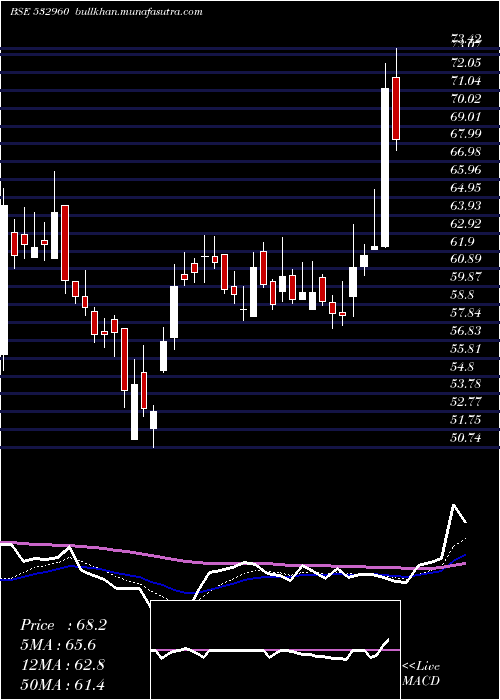Click the BSE 532960 ticker label

tap(39, 12)
